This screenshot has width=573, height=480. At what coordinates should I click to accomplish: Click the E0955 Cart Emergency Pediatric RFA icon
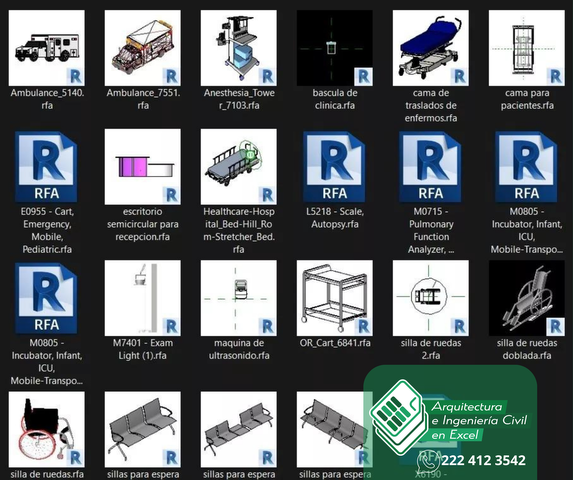pos(46,167)
